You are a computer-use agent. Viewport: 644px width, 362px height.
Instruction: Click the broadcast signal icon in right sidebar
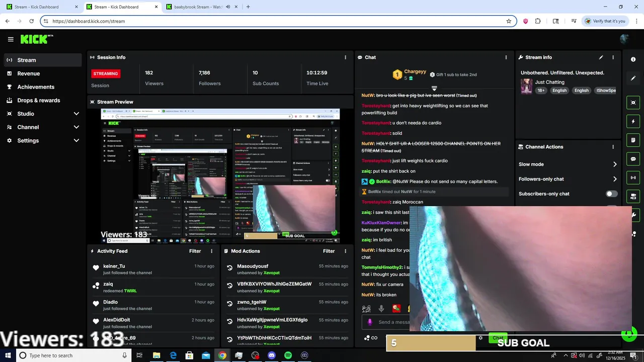coord(633,177)
